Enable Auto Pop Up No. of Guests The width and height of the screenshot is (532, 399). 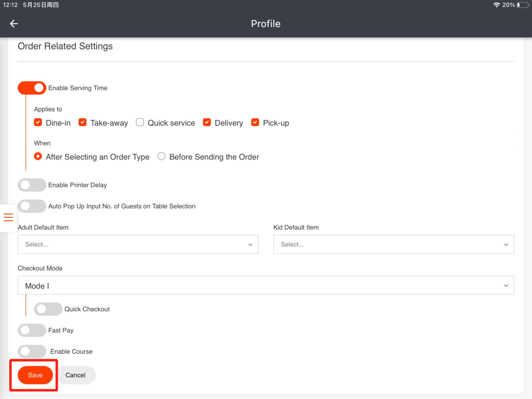click(32, 206)
